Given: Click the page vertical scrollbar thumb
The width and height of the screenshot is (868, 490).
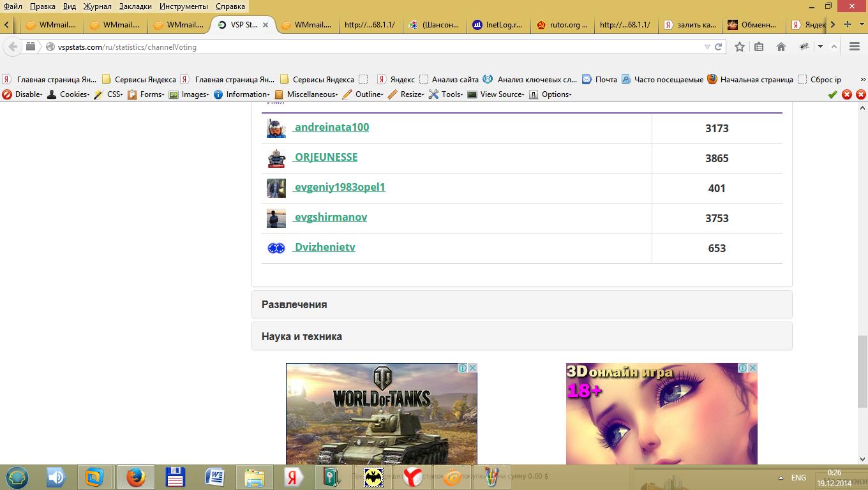Looking at the screenshot, I should click(862, 372).
